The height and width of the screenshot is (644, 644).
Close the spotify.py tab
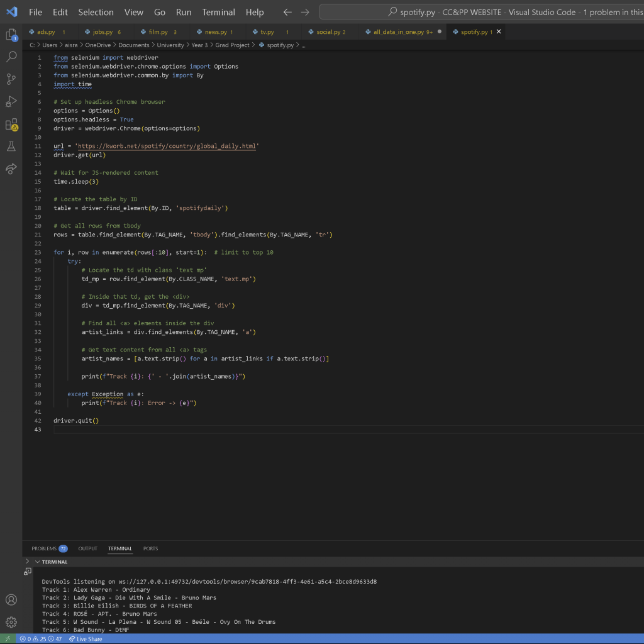coord(499,31)
